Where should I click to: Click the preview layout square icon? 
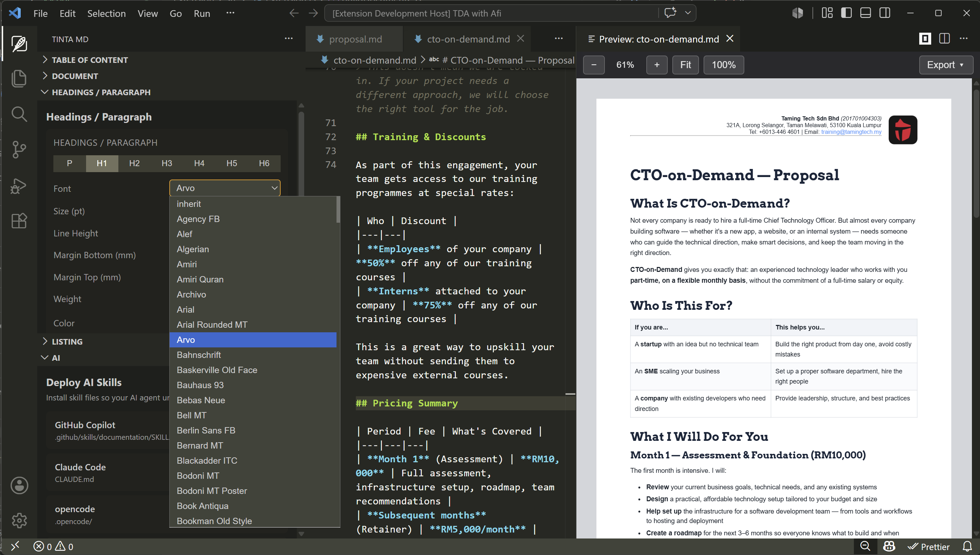coord(925,39)
